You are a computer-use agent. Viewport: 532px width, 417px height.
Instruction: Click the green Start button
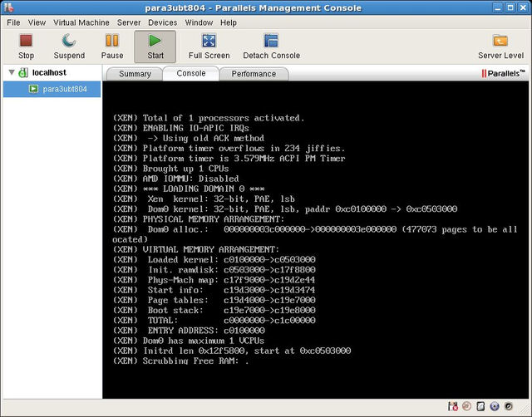pos(155,47)
